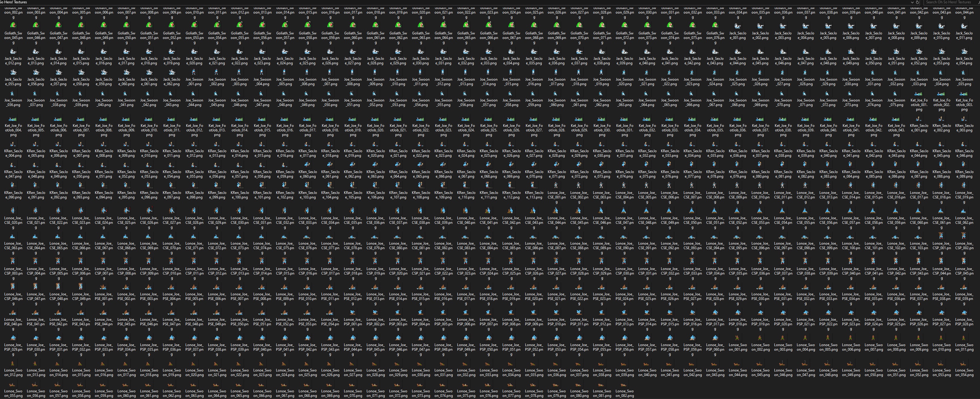980x399 pixels.
Task: Select Lonoe_Joe_CSP_001.png thumbnail
Action: [941, 236]
